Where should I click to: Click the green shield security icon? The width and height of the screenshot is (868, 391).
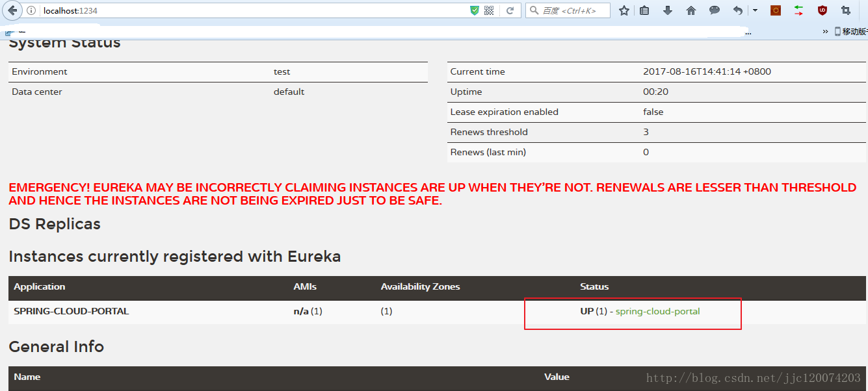[x=475, y=10]
